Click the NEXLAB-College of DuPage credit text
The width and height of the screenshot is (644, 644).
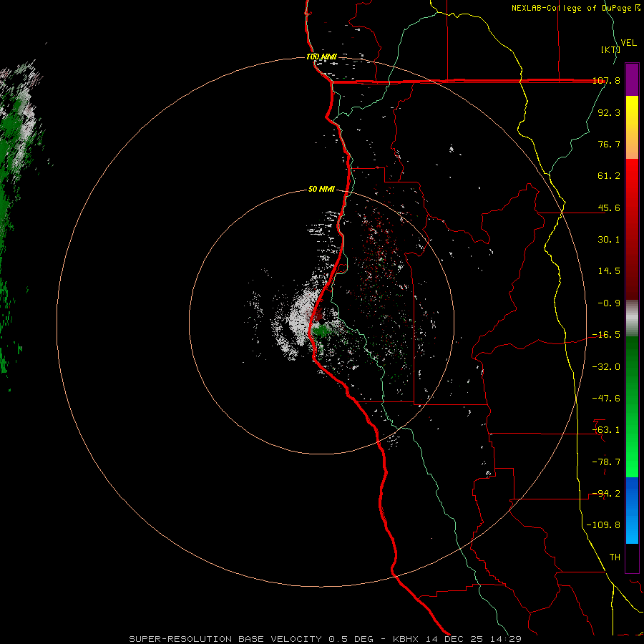click(x=572, y=8)
